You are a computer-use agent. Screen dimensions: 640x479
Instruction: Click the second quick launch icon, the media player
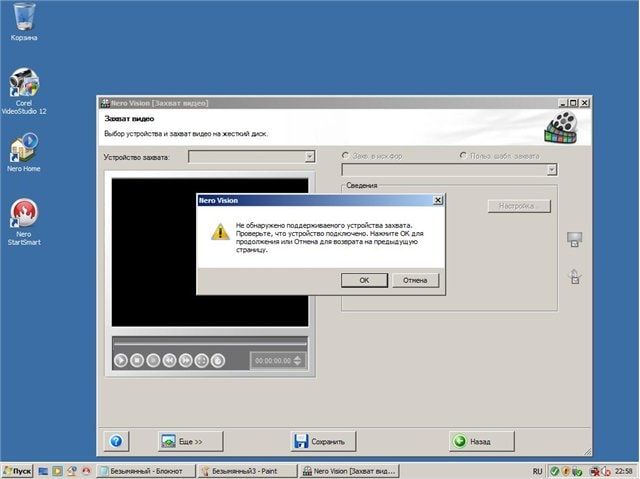coord(58,471)
